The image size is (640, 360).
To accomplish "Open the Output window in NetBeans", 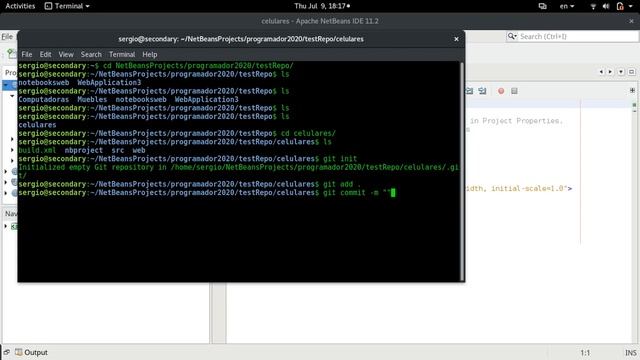I will click(31, 352).
